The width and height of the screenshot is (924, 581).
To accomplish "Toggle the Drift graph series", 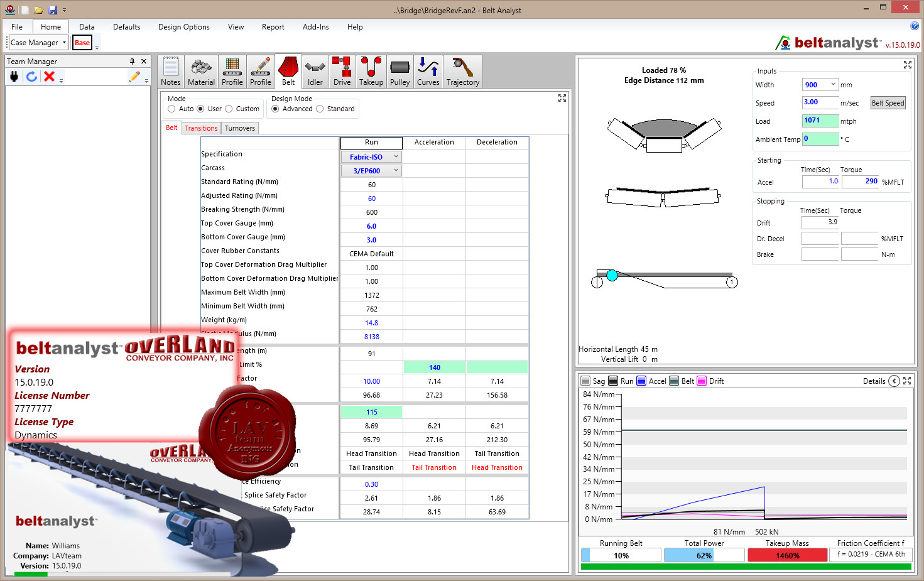I will click(x=702, y=381).
